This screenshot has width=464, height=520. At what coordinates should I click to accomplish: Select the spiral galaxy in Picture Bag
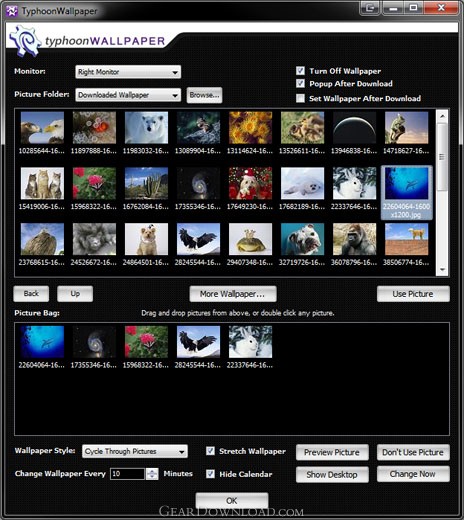94,342
